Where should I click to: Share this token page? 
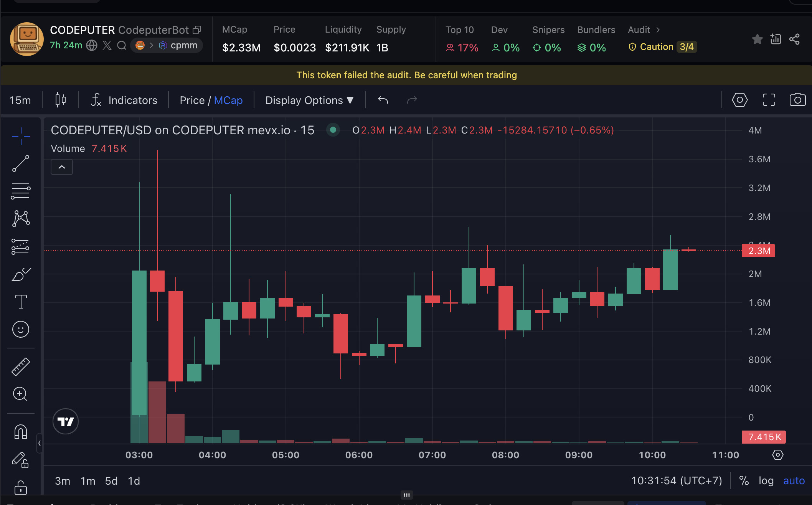(x=794, y=39)
